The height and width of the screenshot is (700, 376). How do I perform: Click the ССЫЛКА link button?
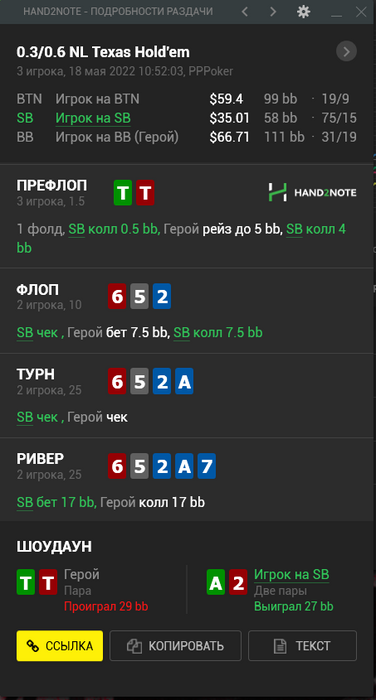point(60,646)
